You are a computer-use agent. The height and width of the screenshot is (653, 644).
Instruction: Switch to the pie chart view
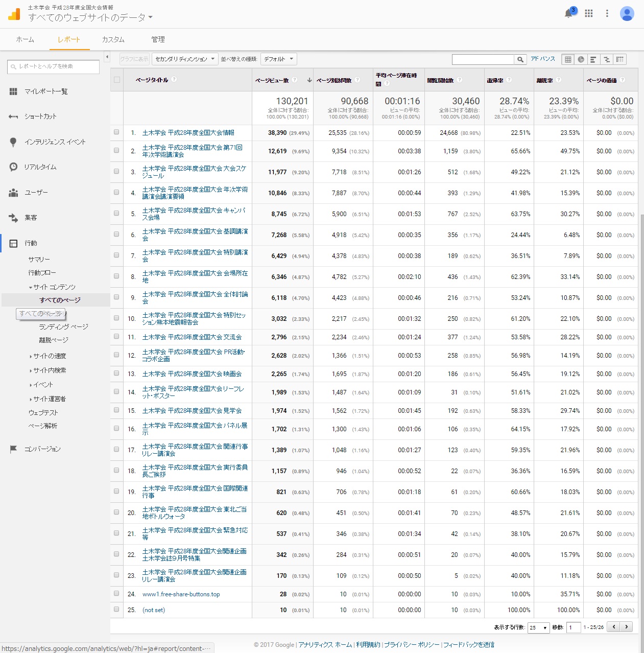click(581, 59)
